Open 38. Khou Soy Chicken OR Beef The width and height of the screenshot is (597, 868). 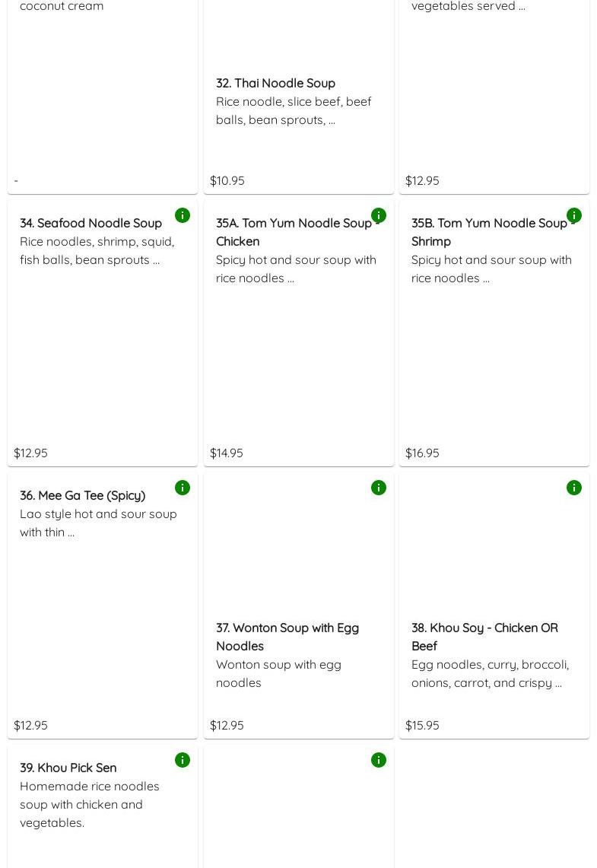tap(484, 637)
